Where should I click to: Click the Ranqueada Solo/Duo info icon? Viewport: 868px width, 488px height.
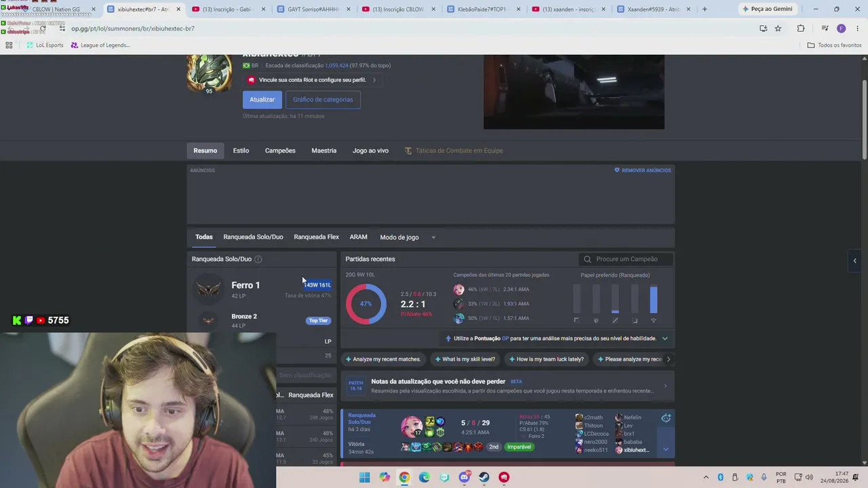point(258,259)
